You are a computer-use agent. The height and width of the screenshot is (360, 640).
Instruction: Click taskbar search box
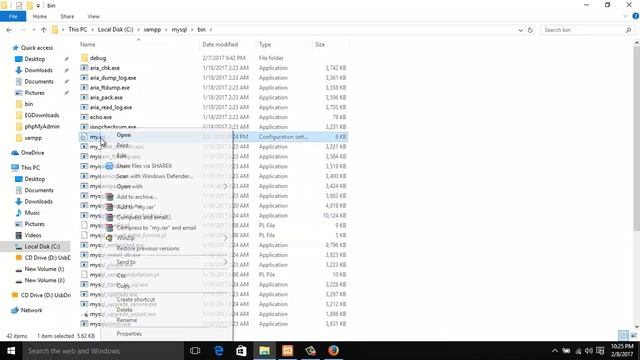click(103, 351)
